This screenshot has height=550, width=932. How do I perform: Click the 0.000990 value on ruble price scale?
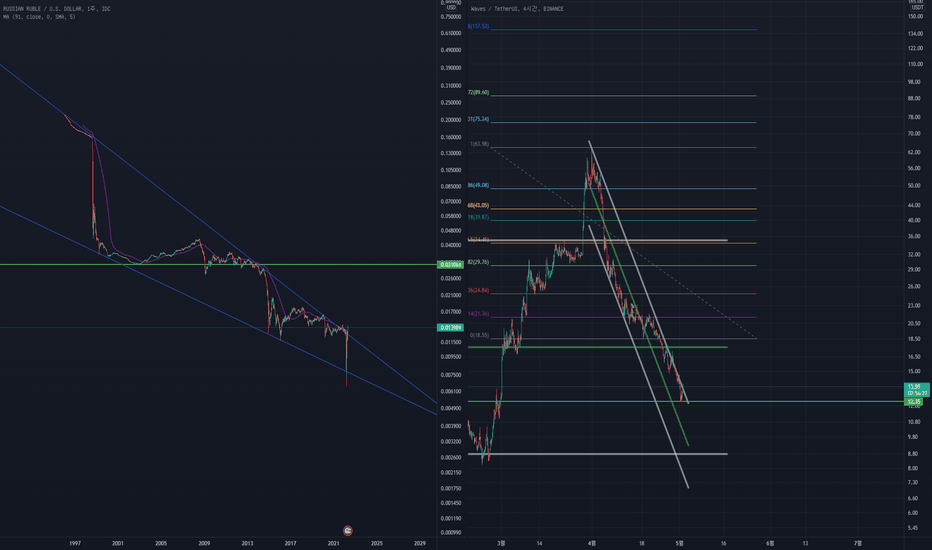451,532
